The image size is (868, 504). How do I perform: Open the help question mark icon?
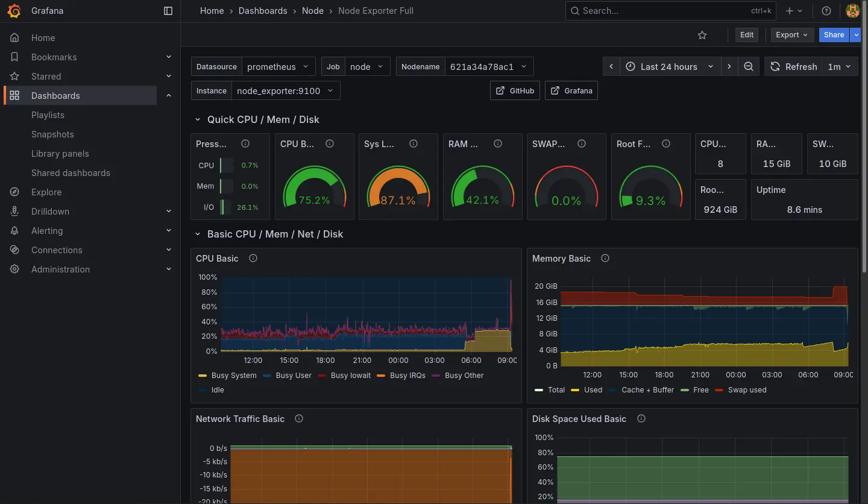coord(826,11)
